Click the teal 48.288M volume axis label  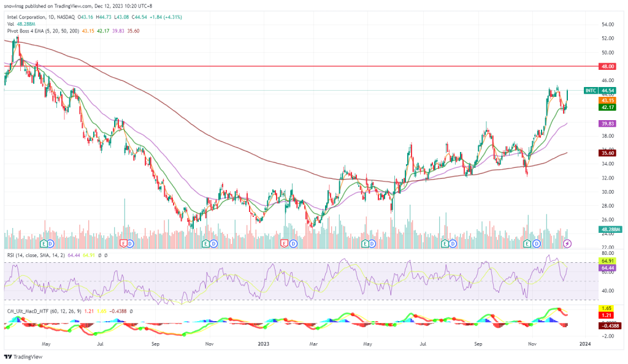(610, 229)
